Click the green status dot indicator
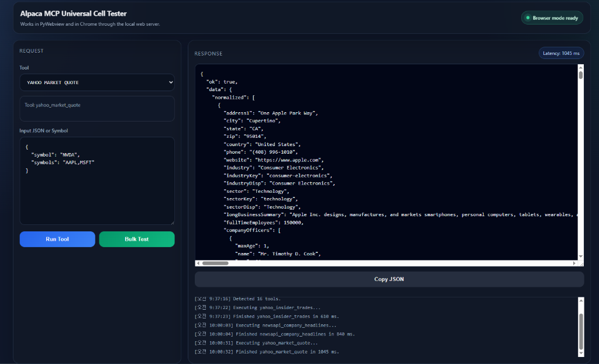Screen dimensions: 599x364 (x=528, y=18)
